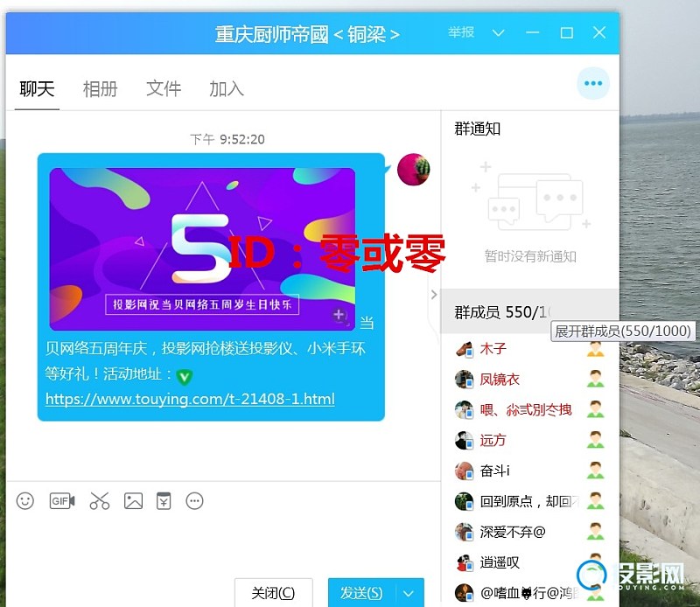Image resolution: width=700 pixels, height=607 pixels.
Task: Open the 加入 tab
Action: pyautogui.click(x=227, y=89)
